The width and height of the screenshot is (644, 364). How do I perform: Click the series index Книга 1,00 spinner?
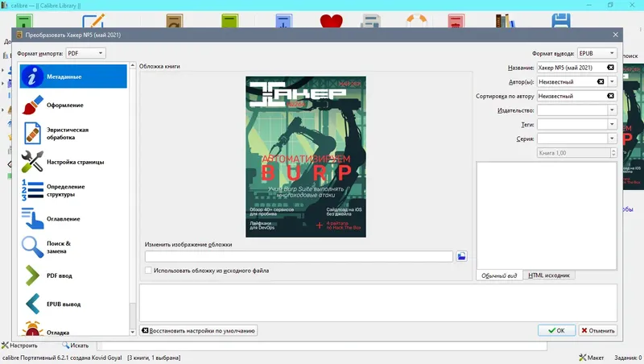tap(576, 153)
